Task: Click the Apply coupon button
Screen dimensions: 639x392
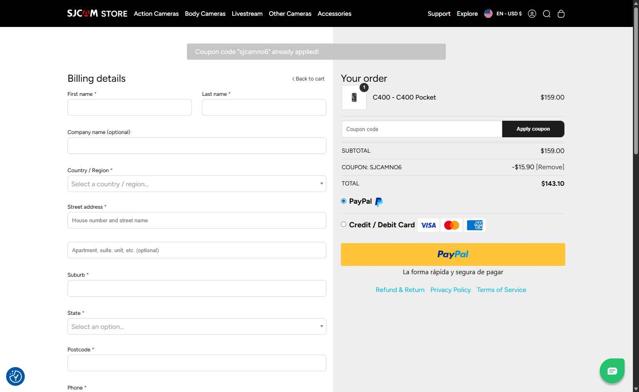Action: tap(533, 129)
